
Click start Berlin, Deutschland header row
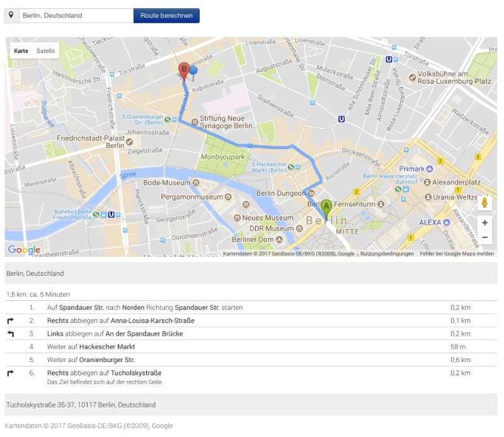251,273
